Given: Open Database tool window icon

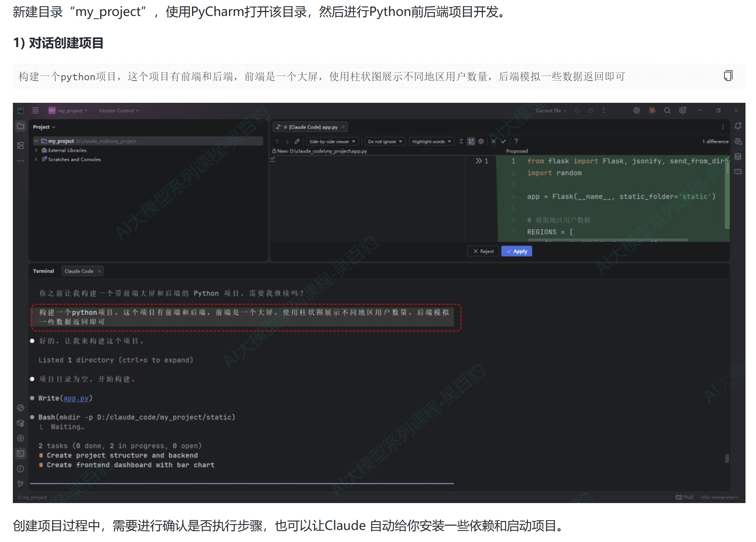Looking at the screenshot, I should pos(738,157).
